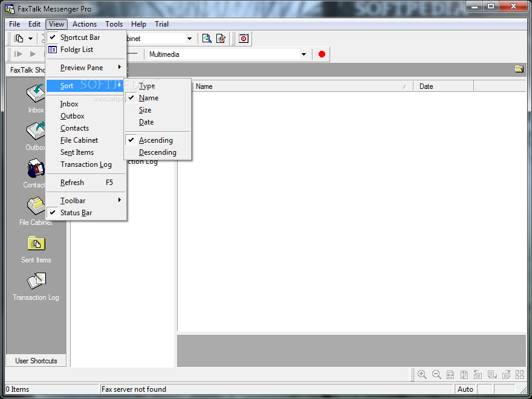Choose File Cabinet from the View menu
Screen dimensions: 532x399
pos(86,140)
